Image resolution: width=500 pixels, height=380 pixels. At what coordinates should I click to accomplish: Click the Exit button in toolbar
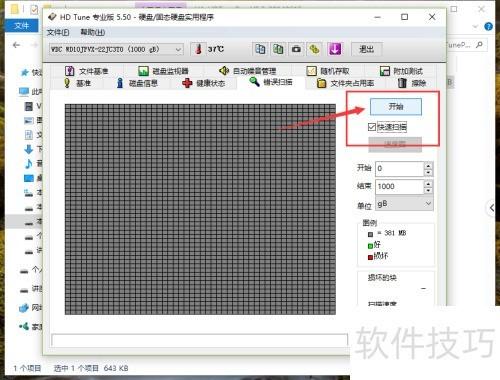click(367, 49)
